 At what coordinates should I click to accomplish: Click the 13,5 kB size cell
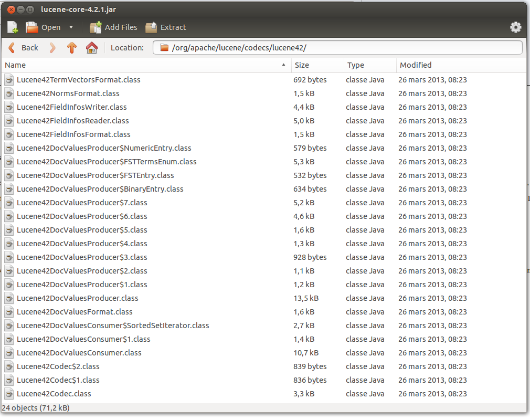tap(306, 298)
